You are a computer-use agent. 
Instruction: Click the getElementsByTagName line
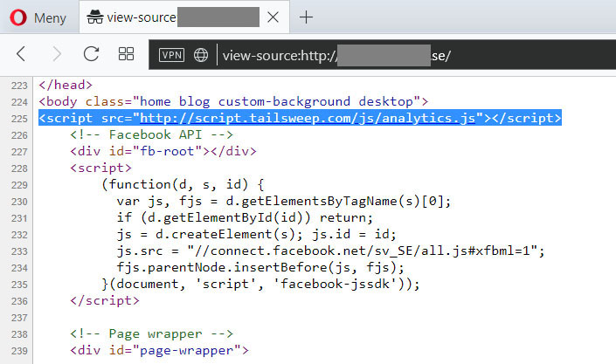284,202
